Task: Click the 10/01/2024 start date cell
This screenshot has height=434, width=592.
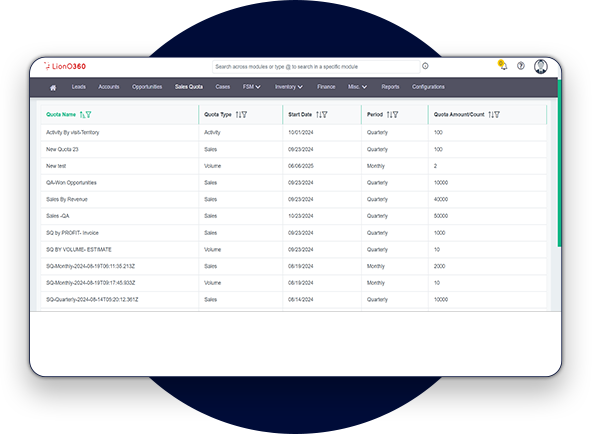Action: coord(301,132)
